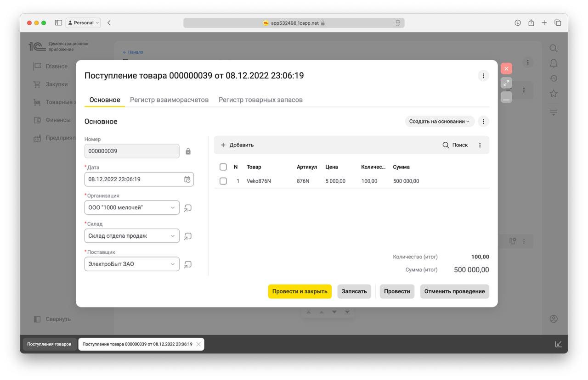
Task: Click price cell 5 000,00
Action: (x=335, y=181)
